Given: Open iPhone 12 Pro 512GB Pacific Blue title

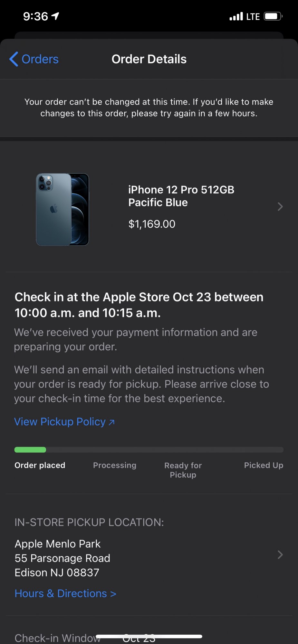Looking at the screenshot, I should tap(181, 196).
